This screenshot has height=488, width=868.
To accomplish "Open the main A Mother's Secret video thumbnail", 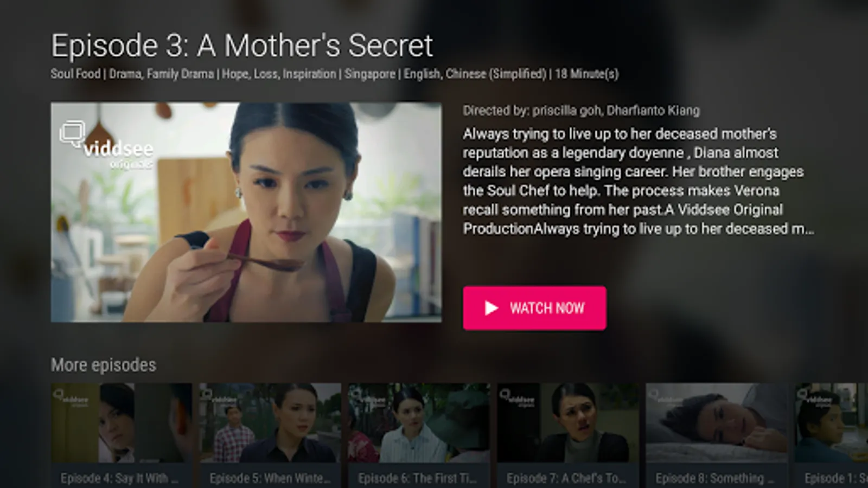I will tap(246, 213).
